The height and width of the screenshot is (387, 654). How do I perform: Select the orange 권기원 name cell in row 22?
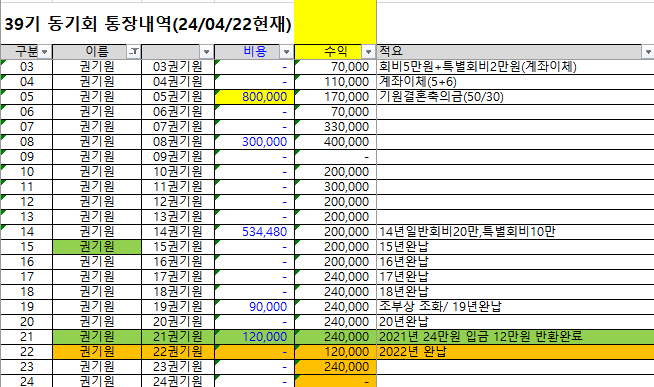(97, 352)
